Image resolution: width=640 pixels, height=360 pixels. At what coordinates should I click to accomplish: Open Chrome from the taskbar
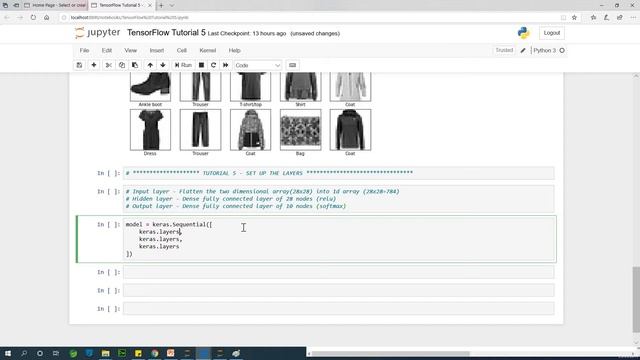pyautogui.click(x=155, y=353)
